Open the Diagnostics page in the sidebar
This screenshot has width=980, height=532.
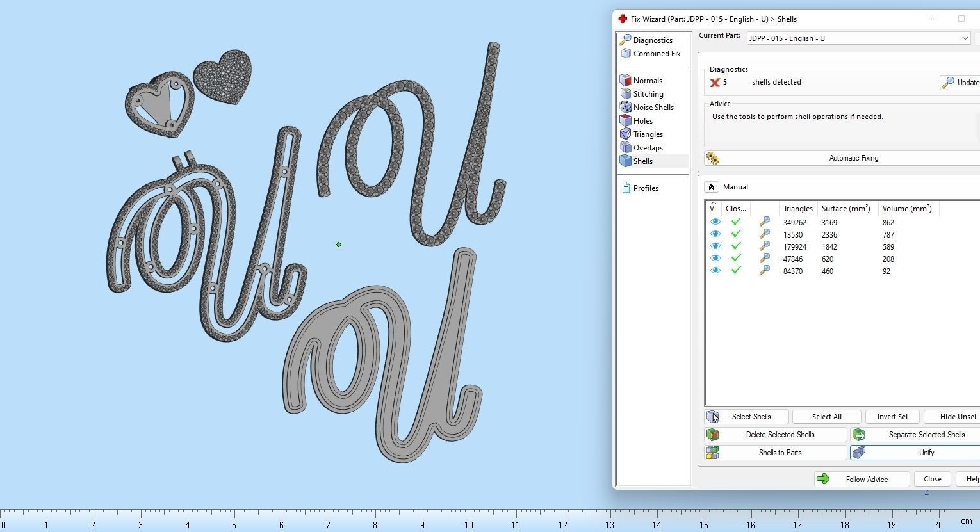pos(653,40)
